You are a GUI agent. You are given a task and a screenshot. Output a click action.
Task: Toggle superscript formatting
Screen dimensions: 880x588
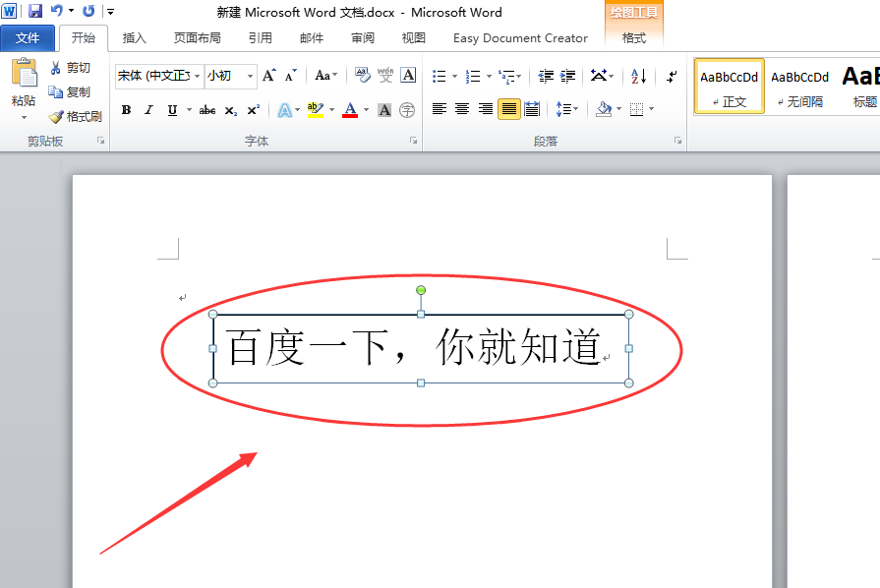pos(254,110)
